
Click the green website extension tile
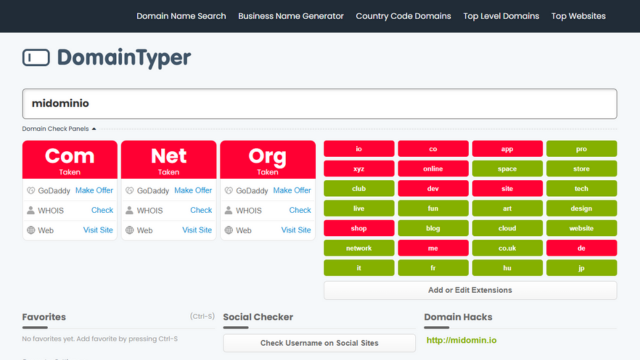pyautogui.click(x=582, y=228)
